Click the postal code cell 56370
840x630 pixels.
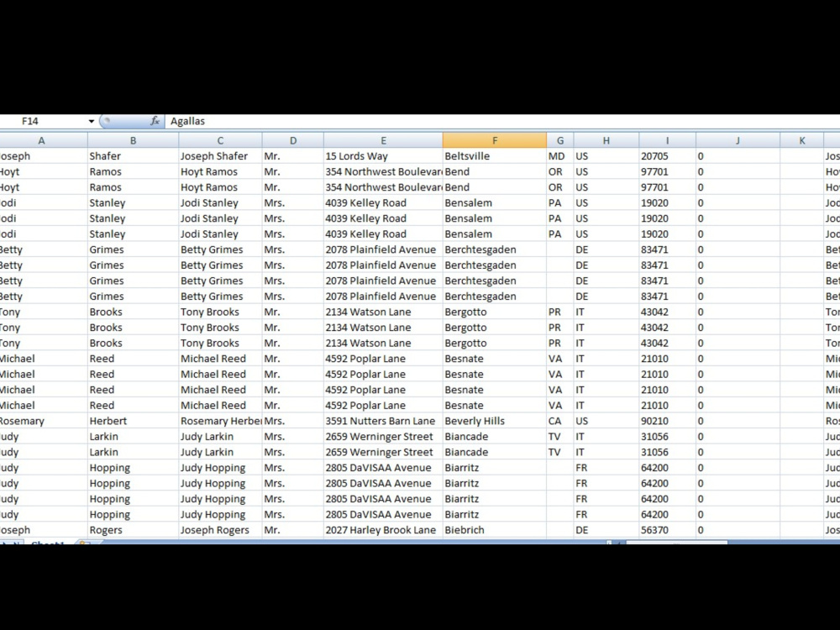pos(668,530)
